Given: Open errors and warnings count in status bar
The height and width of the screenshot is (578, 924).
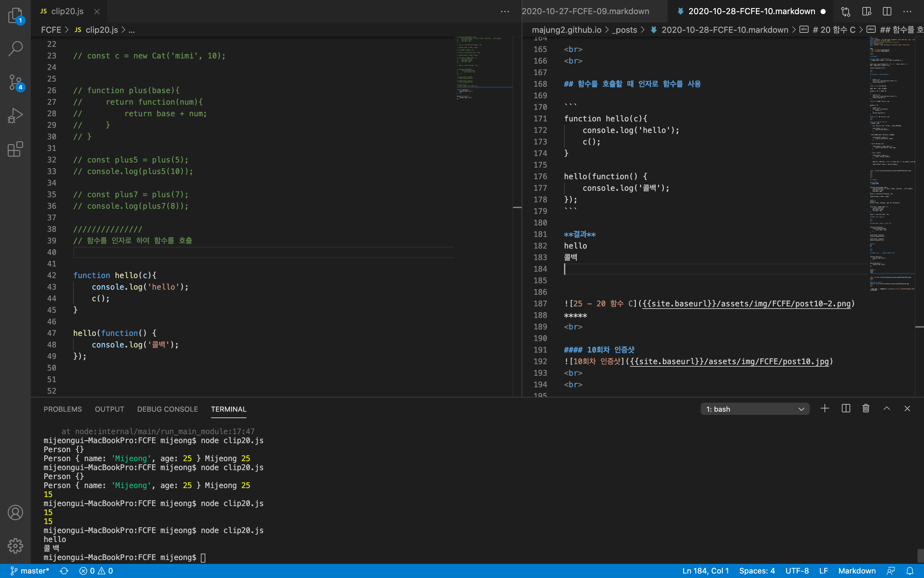Looking at the screenshot, I should pos(96,571).
